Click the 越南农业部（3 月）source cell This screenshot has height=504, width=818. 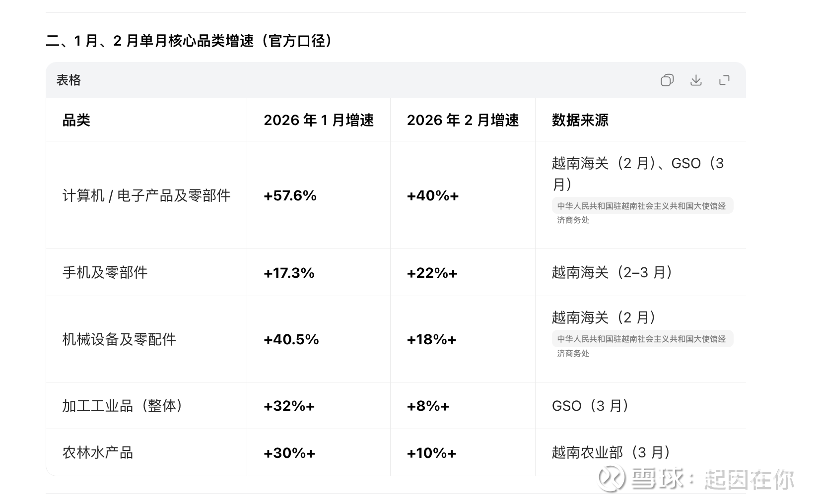[x=611, y=452]
